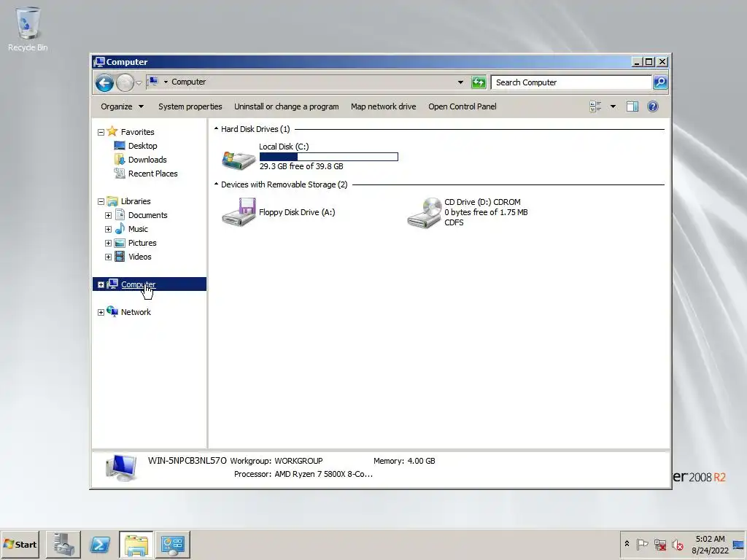This screenshot has width=747, height=560.
Task: Click the computer icon in details pane
Action: pyautogui.click(x=122, y=467)
